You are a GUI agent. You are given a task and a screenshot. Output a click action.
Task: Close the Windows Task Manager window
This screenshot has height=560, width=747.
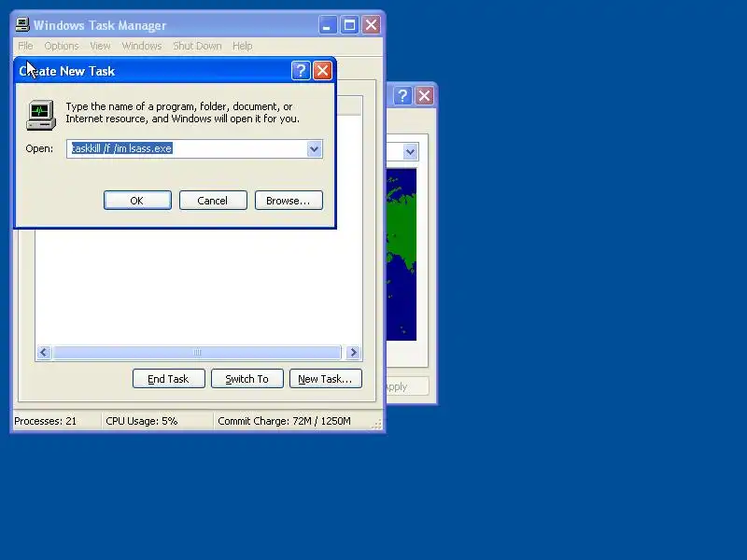point(371,25)
